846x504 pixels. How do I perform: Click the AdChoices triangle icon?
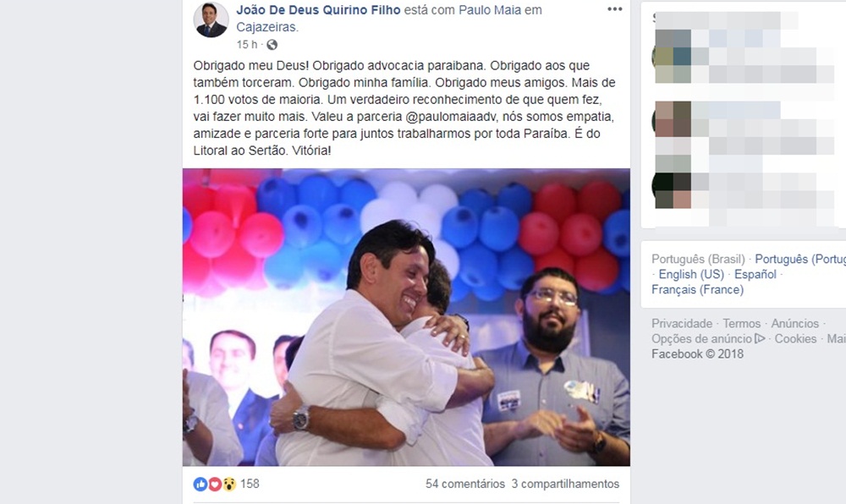click(761, 338)
